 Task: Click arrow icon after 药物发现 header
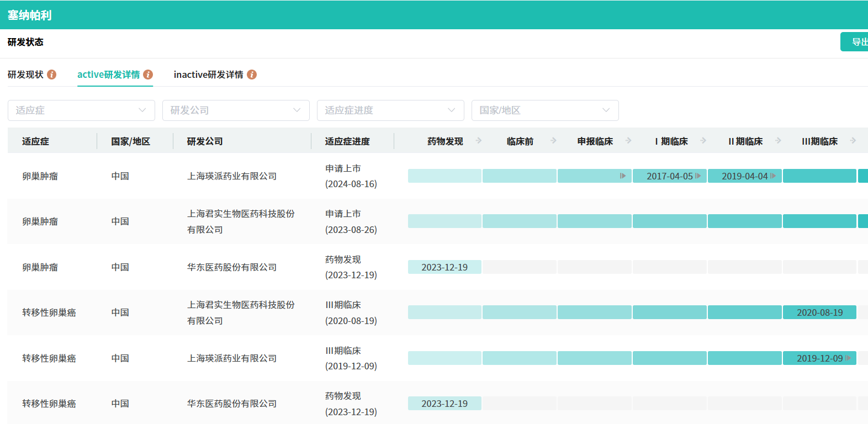(x=479, y=141)
